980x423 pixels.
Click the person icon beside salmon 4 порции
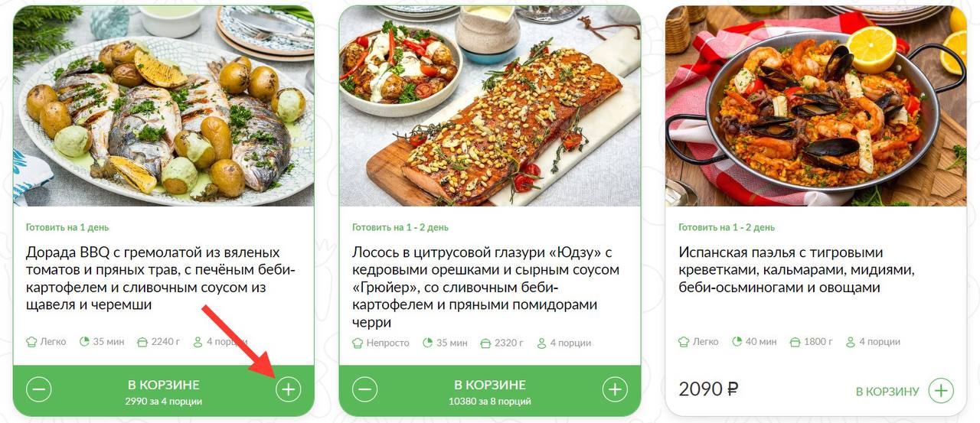(x=542, y=343)
